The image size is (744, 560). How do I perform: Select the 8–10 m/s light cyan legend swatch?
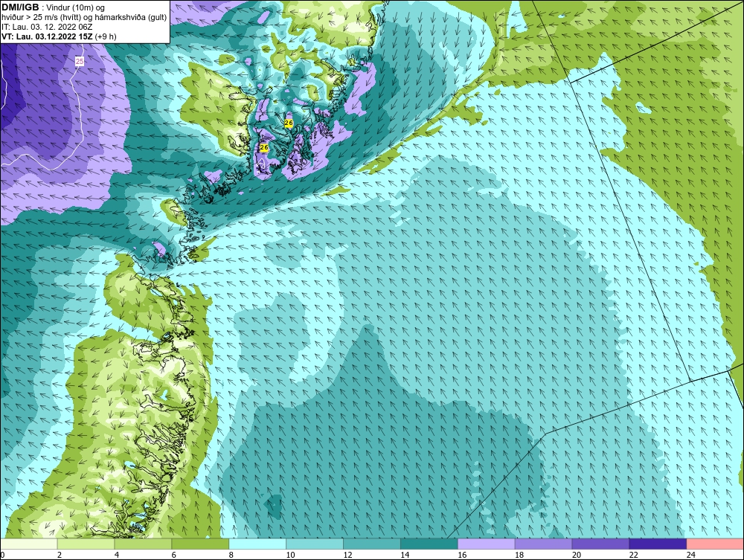(x=257, y=544)
